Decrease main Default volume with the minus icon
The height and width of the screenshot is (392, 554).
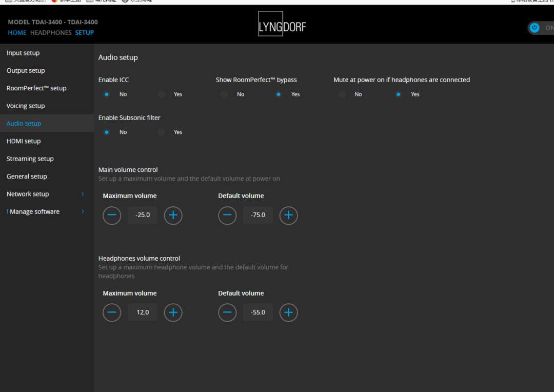click(227, 215)
